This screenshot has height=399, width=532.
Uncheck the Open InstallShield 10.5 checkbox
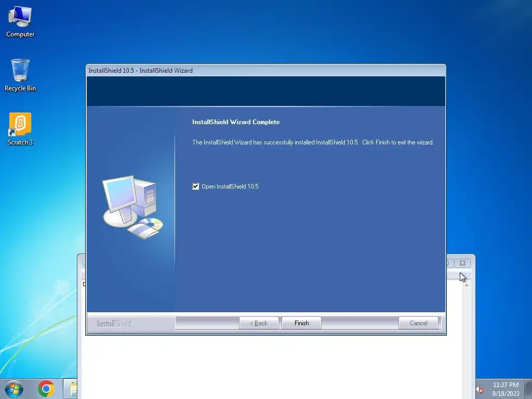(196, 187)
